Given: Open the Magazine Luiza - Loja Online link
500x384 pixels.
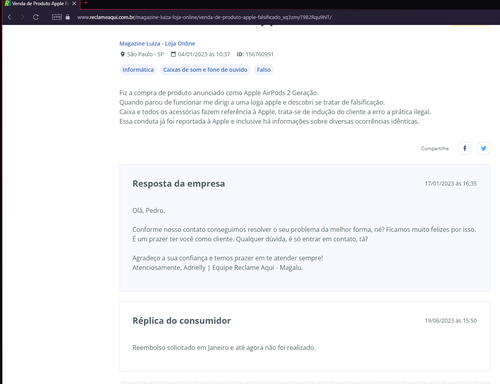Looking at the screenshot, I should [x=157, y=44].
